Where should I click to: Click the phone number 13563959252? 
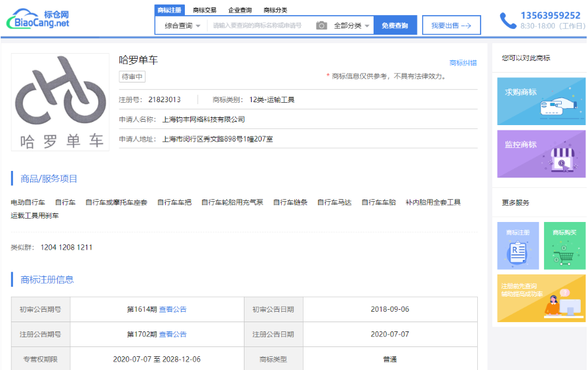coord(551,15)
